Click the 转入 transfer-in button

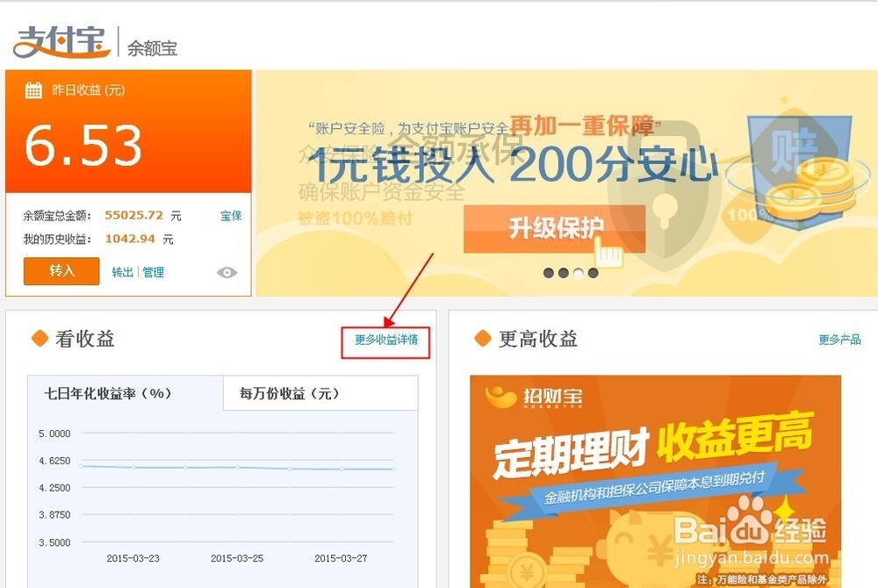pos(61,271)
